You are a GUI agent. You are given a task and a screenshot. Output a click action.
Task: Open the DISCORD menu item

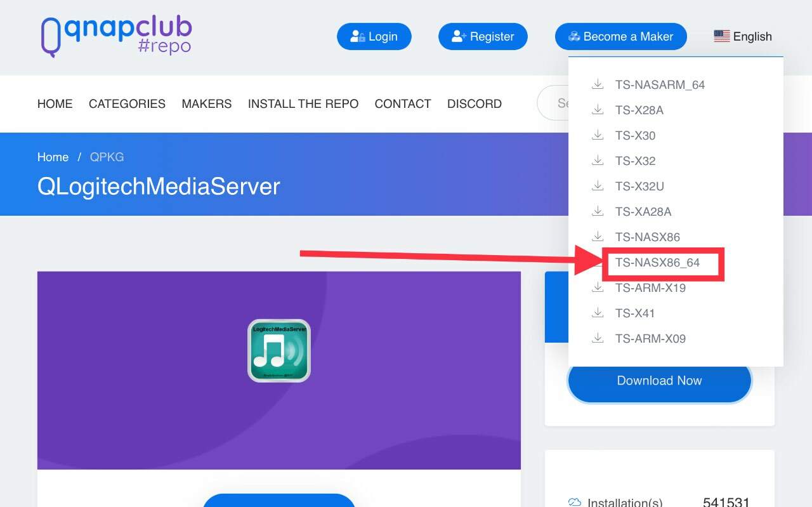coord(475,104)
